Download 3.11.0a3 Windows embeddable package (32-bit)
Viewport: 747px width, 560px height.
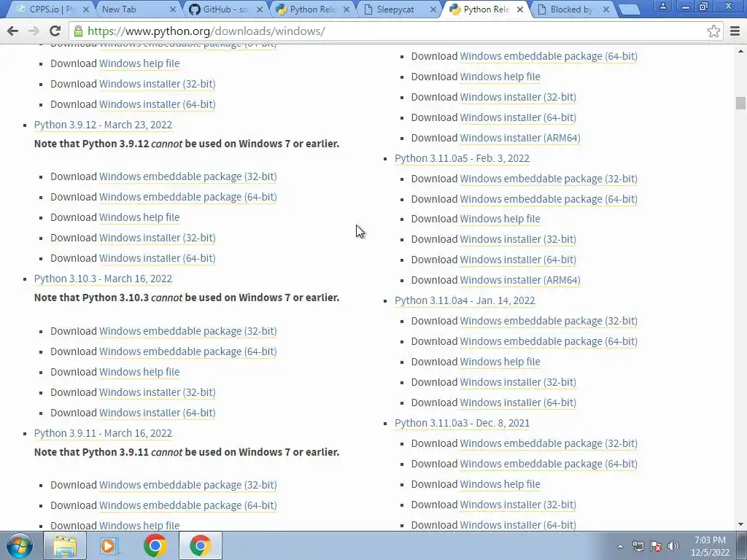(549, 443)
